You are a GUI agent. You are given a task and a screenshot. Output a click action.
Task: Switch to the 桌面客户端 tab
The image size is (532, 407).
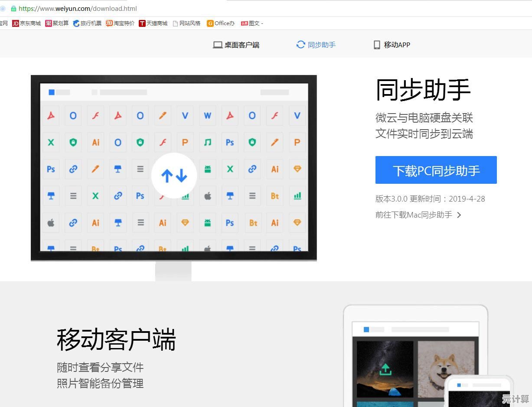[236, 45]
